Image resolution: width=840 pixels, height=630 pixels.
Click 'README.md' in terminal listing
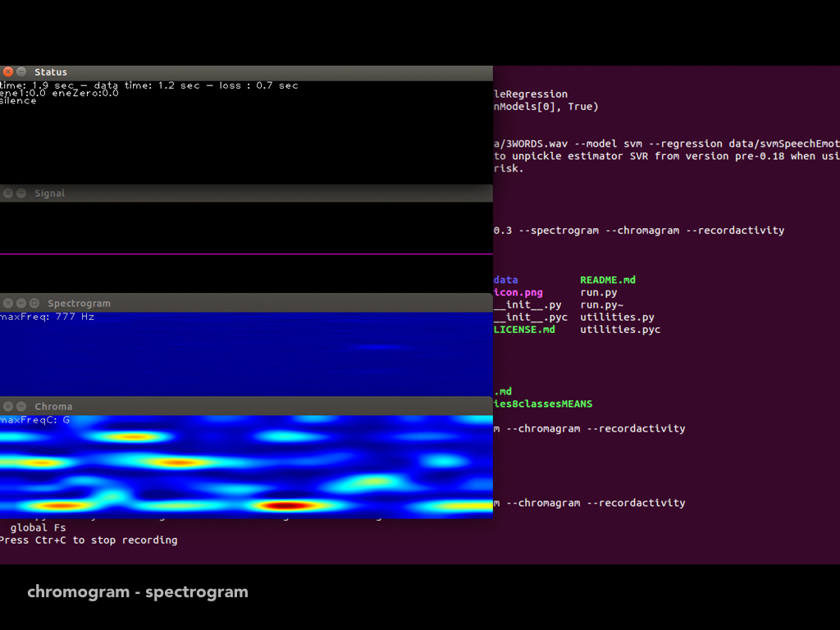608,280
